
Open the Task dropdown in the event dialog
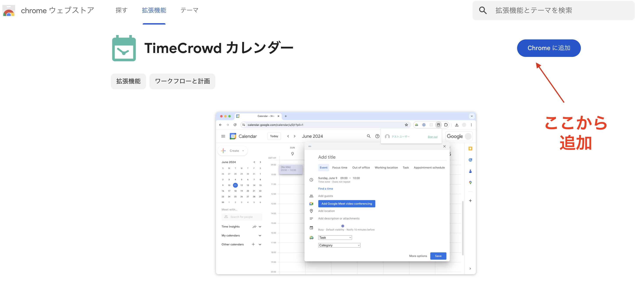click(x=335, y=237)
